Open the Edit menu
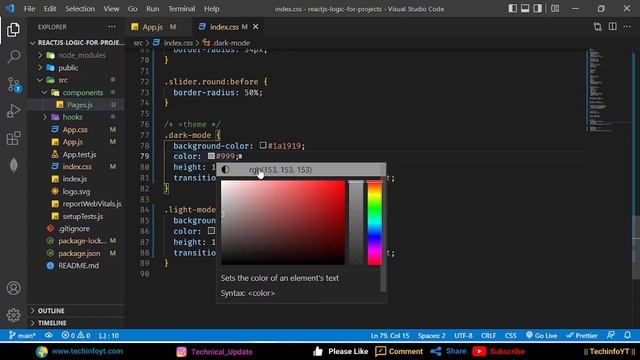This screenshot has height=360, width=640. click(x=50, y=9)
